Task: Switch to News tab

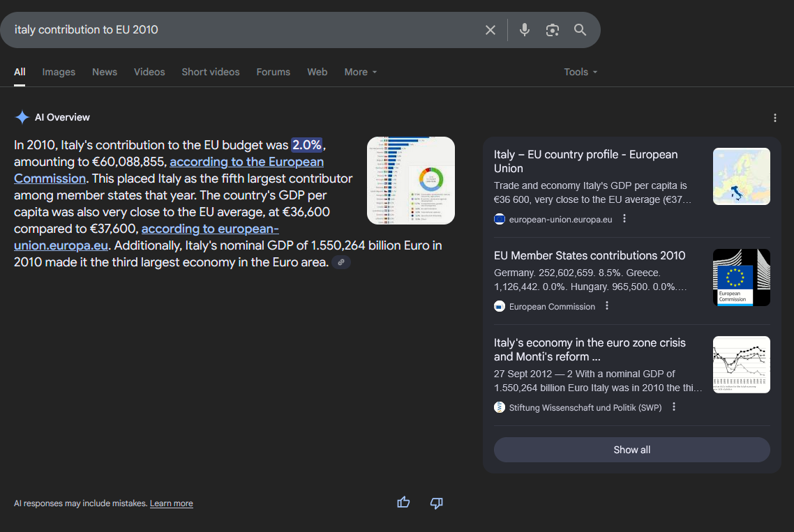Action: click(105, 72)
